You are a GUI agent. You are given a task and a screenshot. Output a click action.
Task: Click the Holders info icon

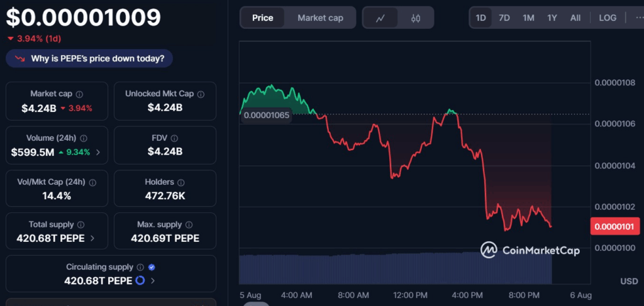180,183
